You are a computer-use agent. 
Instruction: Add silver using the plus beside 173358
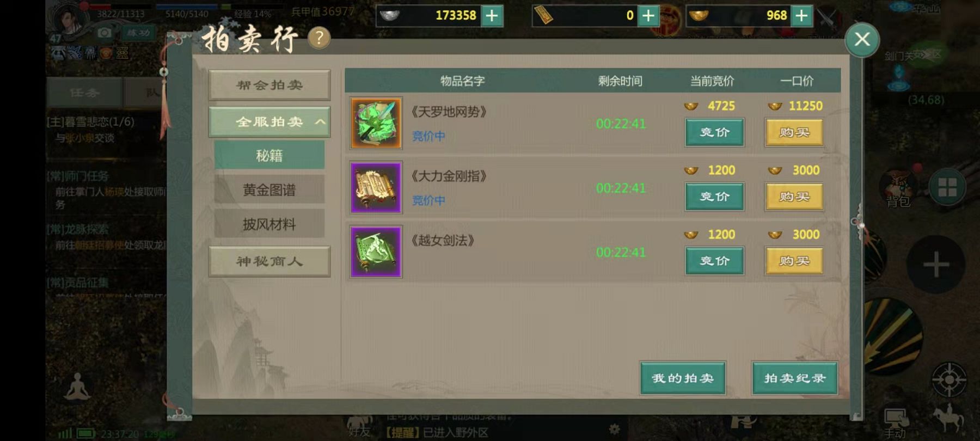[x=492, y=16]
